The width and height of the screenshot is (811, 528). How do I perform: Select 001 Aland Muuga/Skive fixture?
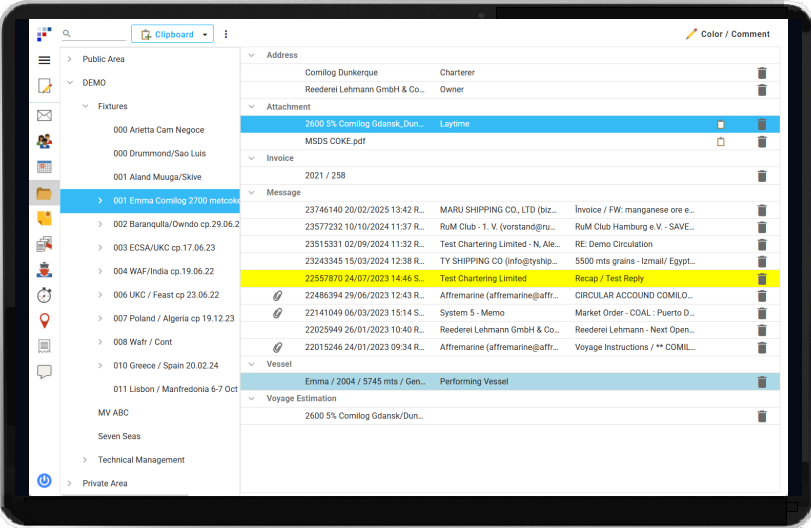click(x=157, y=177)
